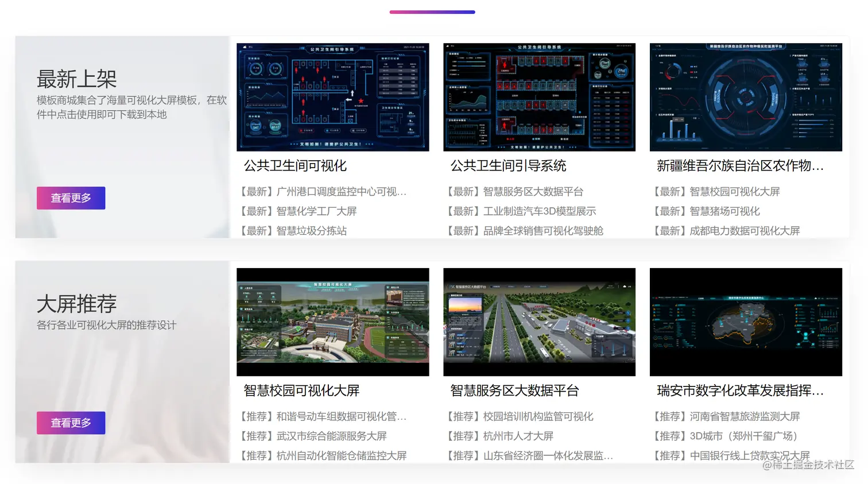Screen dimensions: 868x484
Task: Click the 公共卫生间引导系统 title link
Action: (x=508, y=166)
